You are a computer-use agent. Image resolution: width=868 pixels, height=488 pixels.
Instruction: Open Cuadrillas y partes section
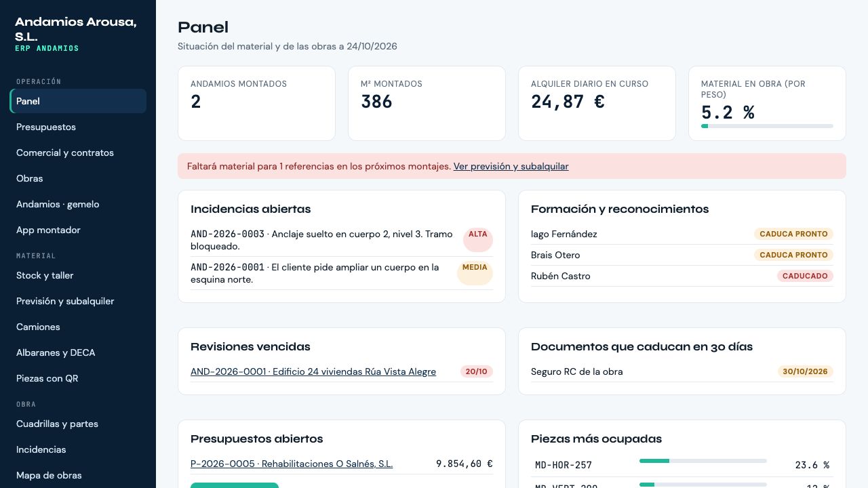pyautogui.click(x=78, y=424)
